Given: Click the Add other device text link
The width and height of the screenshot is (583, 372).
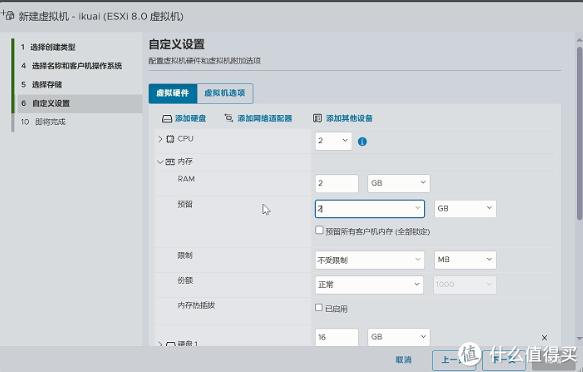Looking at the screenshot, I should click(349, 119).
